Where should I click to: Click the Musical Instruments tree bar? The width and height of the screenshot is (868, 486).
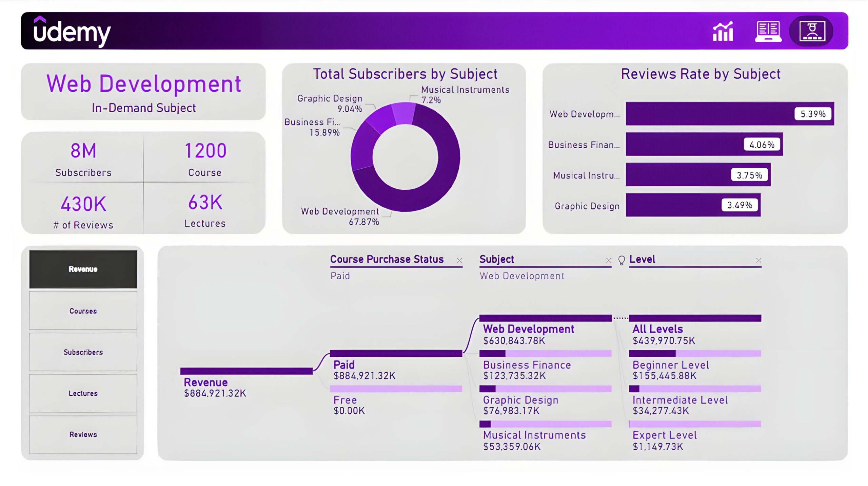coord(545,424)
